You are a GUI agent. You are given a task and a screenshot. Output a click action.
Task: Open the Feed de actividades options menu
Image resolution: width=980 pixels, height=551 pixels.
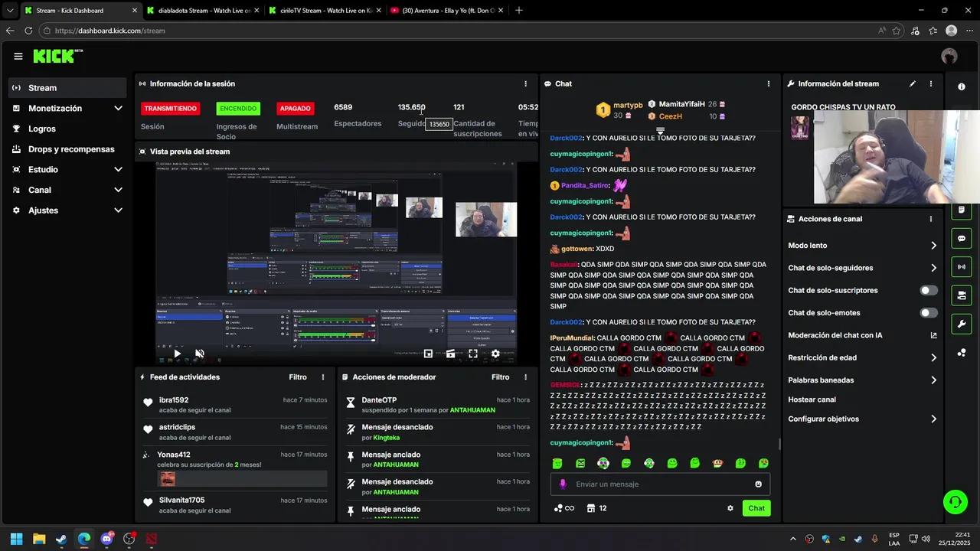(x=323, y=377)
